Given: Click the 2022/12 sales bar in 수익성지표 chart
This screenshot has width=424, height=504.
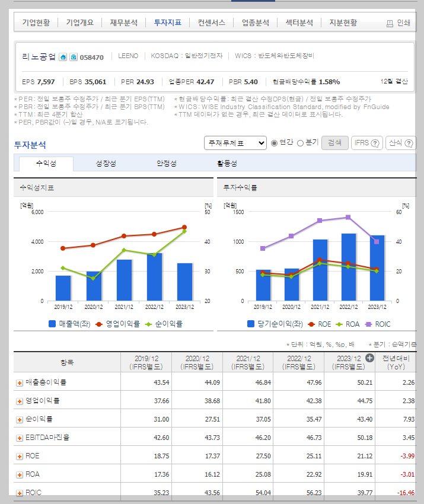Looking at the screenshot, I should tap(154, 277).
